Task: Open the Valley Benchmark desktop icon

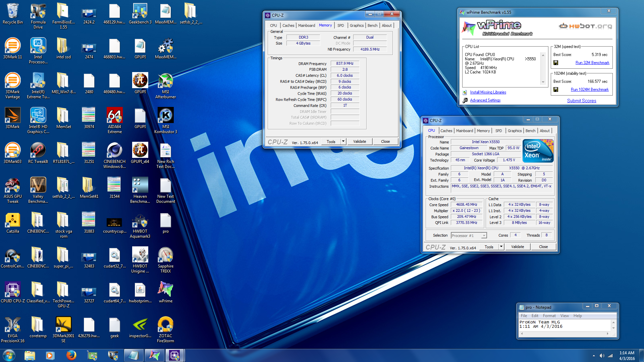Action: [38, 190]
